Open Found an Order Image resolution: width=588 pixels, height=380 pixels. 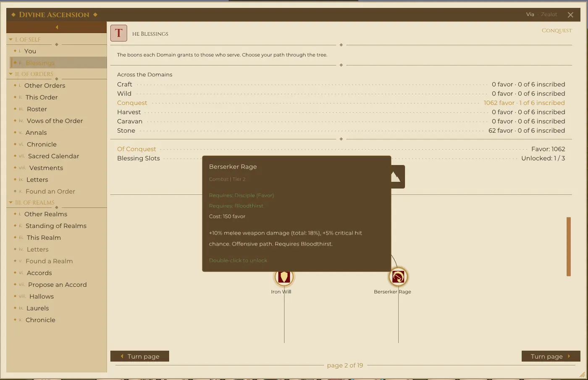pyautogui.click(x=58, y=191)
